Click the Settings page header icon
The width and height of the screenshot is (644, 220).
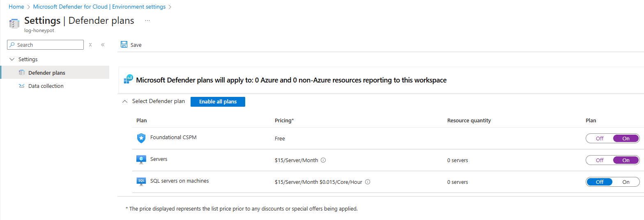[x=14, y=23]
